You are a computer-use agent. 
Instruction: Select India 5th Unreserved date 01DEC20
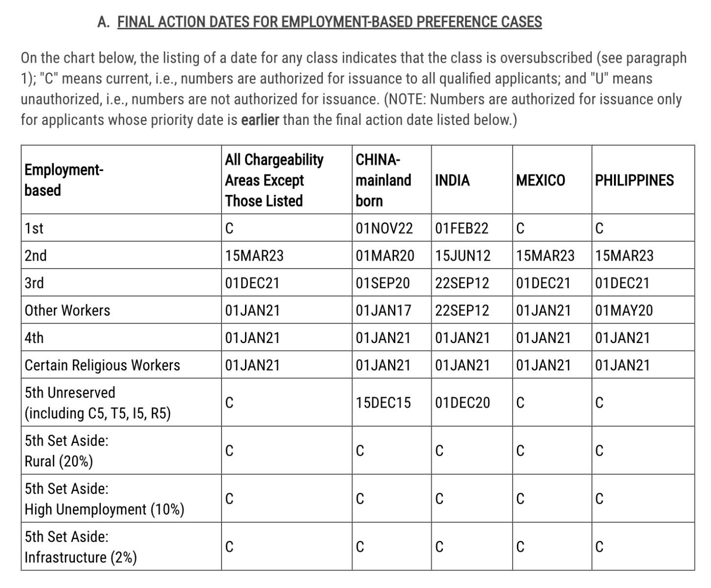pyautogui.click(x=463, y=403)
